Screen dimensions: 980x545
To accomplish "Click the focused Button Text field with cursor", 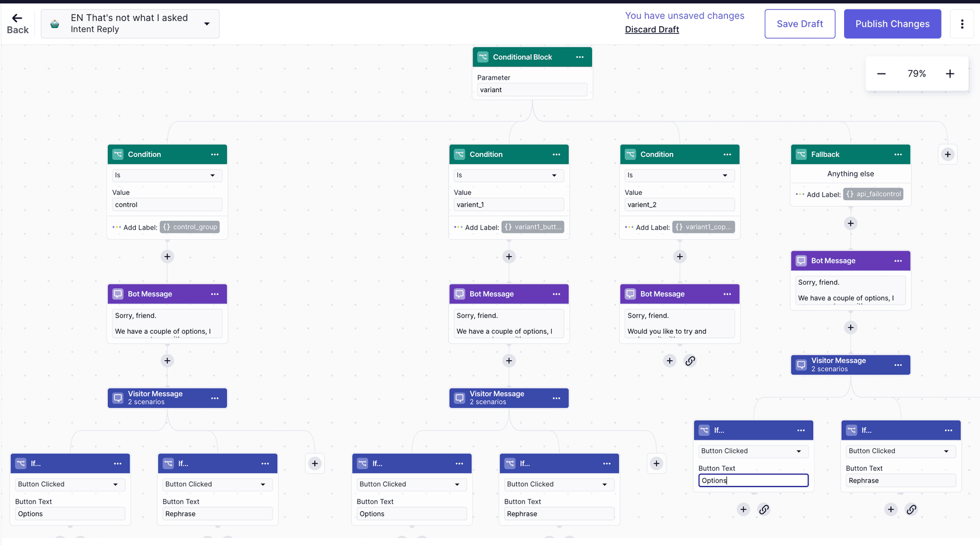I will pyautogui.click(x=754, y=480).
